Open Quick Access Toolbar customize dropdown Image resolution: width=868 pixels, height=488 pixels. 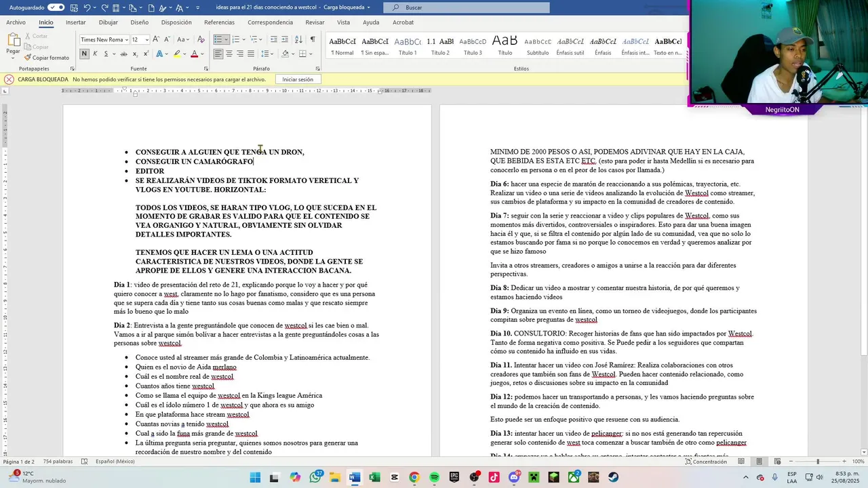[197, 7]
